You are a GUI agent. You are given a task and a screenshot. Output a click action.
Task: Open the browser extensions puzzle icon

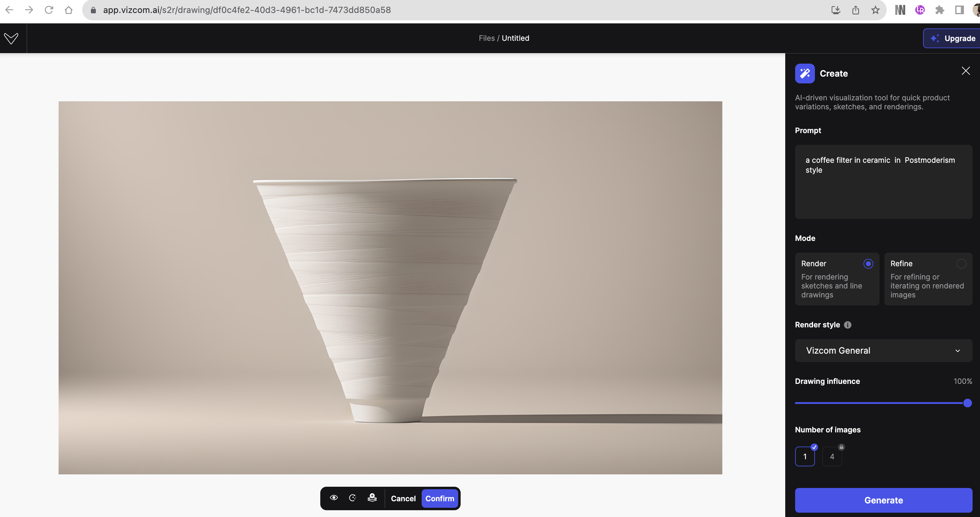[940, 10]
